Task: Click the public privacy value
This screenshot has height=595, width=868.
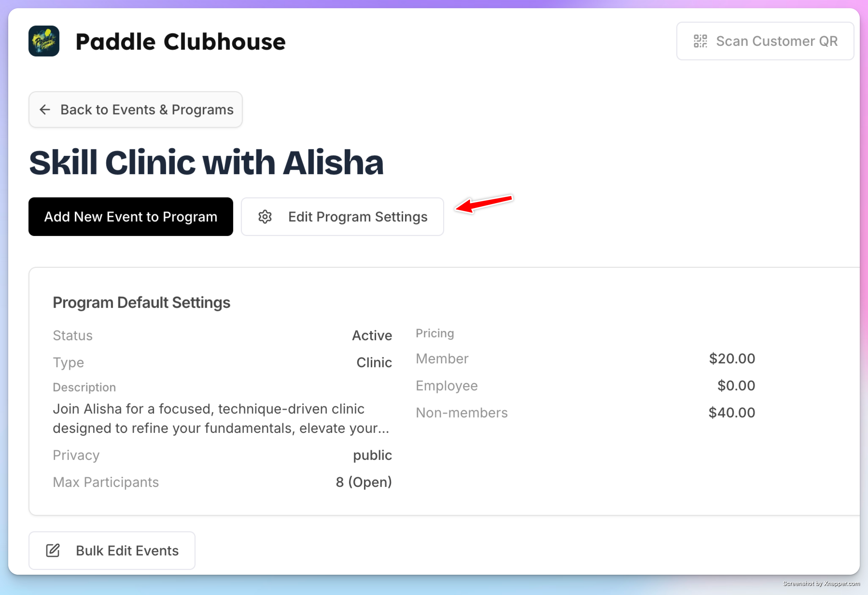Action: 372,455
